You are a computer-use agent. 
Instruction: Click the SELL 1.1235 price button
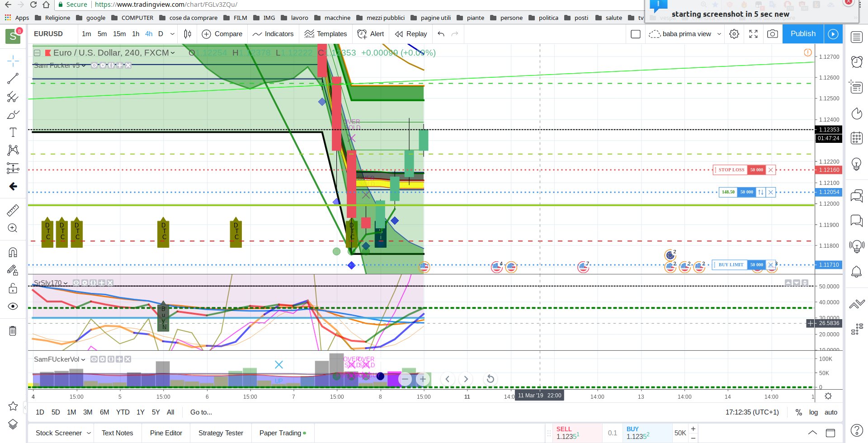(x=577, y=433)
